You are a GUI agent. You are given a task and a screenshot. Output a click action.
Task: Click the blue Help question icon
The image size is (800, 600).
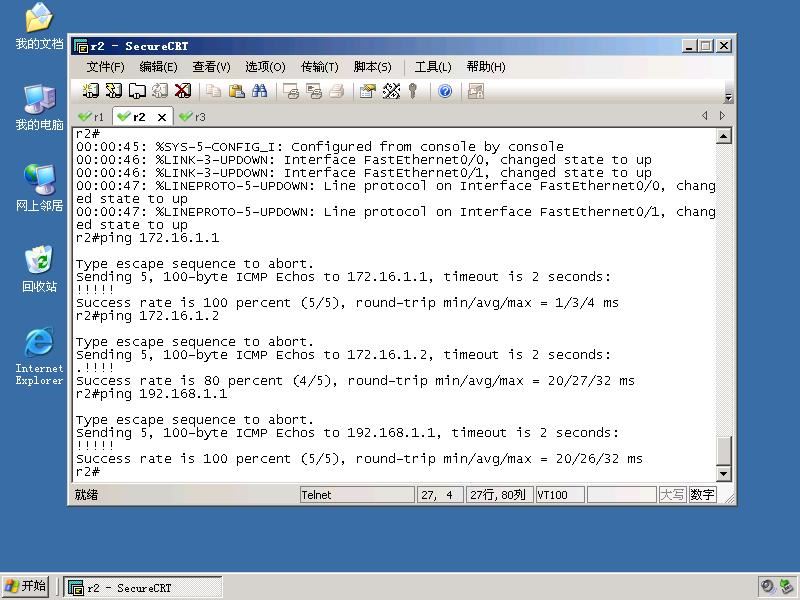[x=445, y=91]
